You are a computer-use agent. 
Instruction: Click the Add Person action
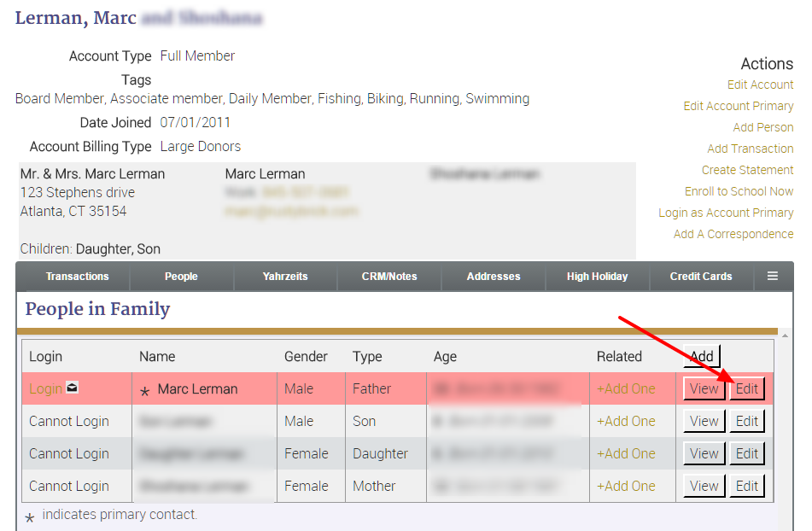(762, 126)
